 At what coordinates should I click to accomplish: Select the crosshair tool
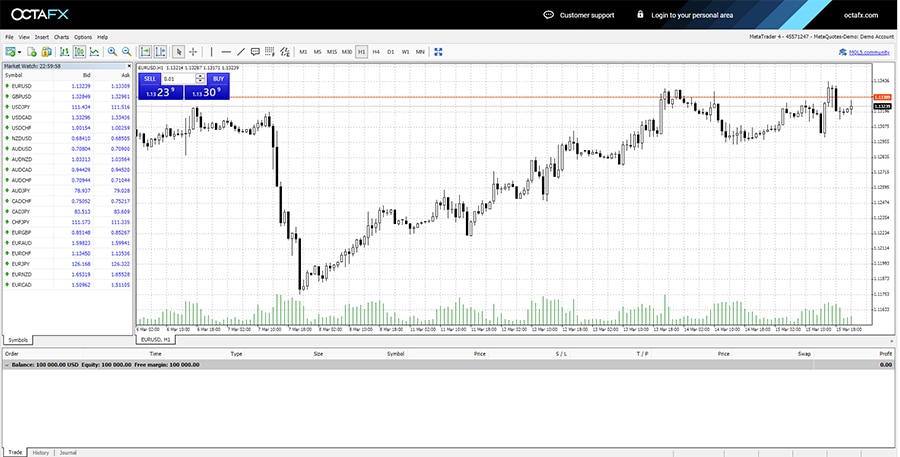click(193, 51)
